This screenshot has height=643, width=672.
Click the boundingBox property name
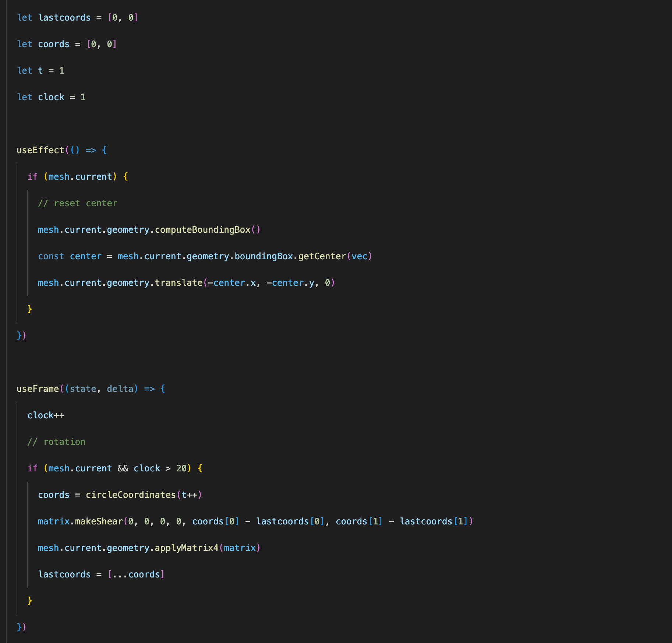point(264,256)
